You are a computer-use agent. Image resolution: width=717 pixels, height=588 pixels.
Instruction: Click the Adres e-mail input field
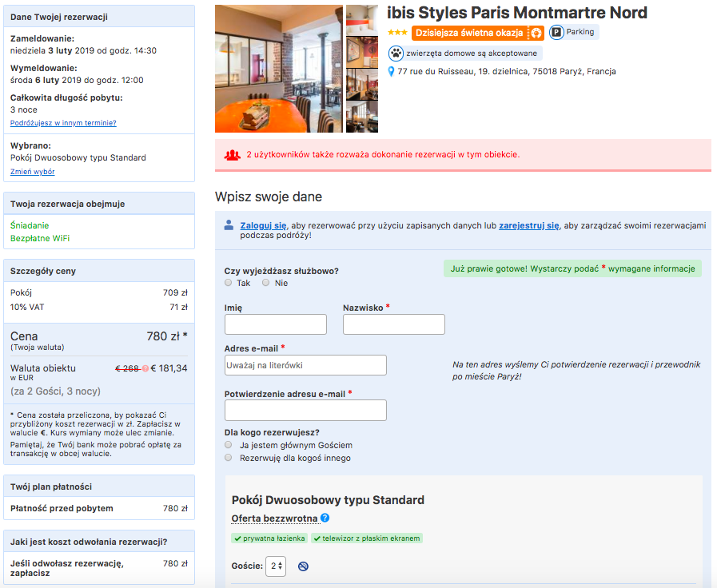click(305, 365)
